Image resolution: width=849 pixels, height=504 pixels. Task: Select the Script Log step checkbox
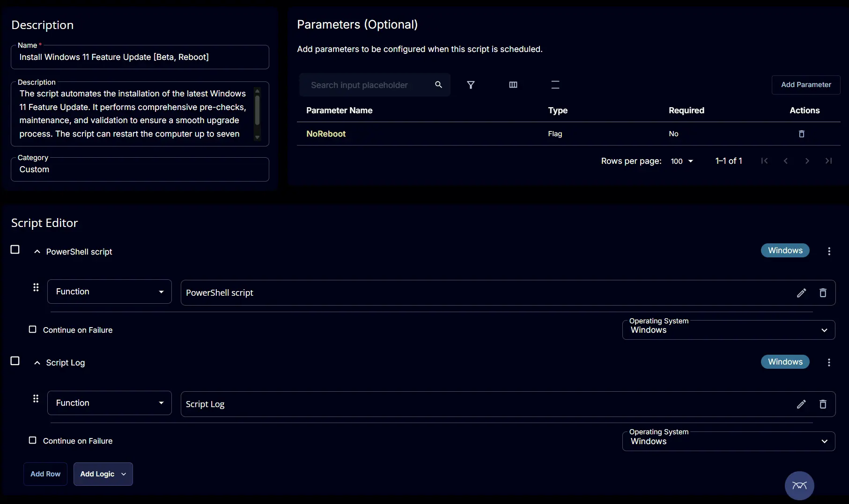(15, 361)
